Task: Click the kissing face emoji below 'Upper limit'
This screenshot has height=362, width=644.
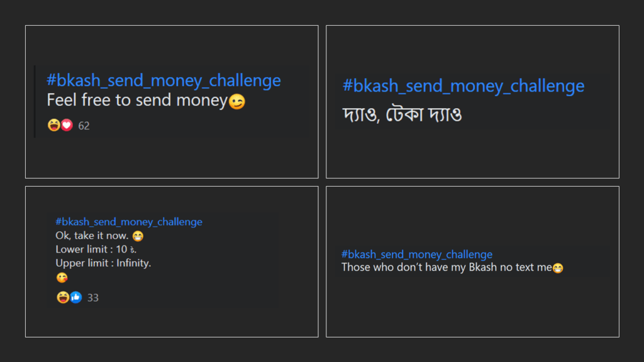Action: [x=62, y=278]
